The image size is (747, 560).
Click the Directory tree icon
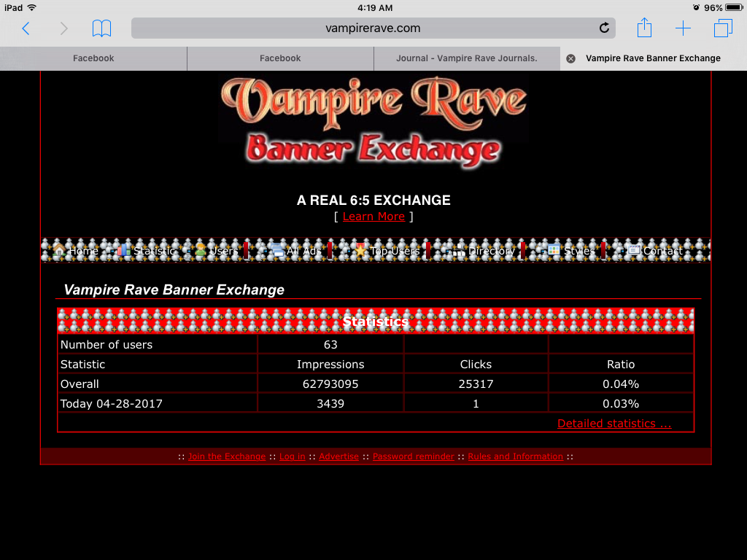click(459, 249)
